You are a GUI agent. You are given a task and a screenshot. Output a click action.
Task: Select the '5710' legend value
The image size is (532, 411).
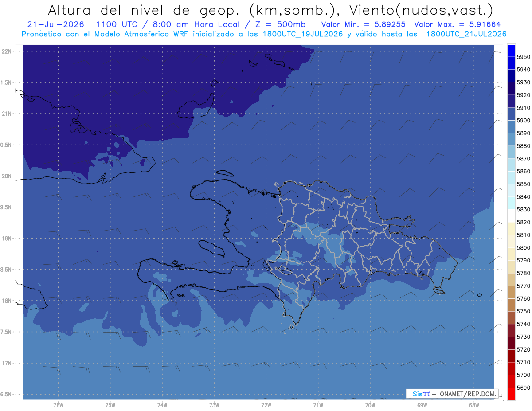click(524, 362)
